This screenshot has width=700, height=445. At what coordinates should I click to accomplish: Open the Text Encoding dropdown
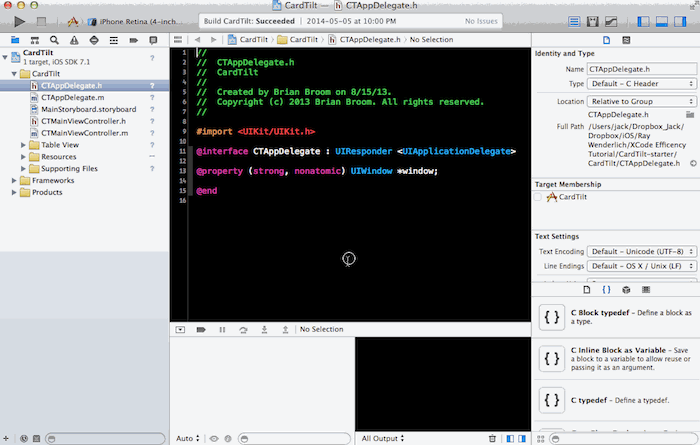642,251
